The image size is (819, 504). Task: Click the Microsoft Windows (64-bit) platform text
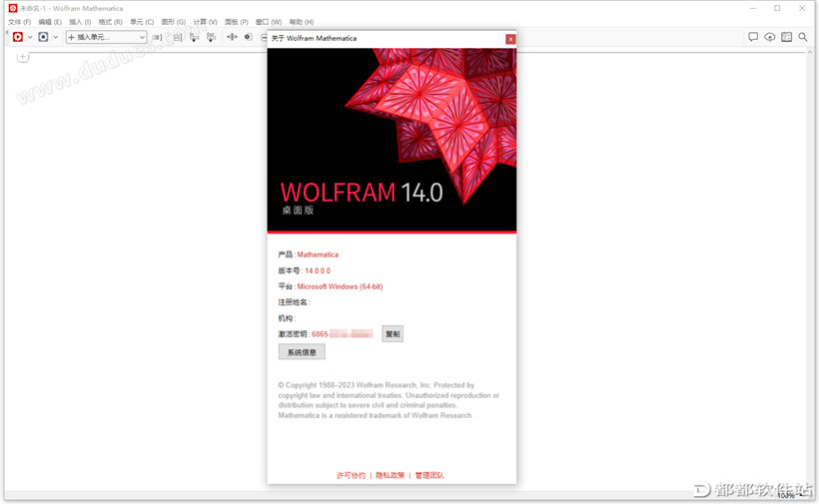pyautogui.click(x=340, y=286)
